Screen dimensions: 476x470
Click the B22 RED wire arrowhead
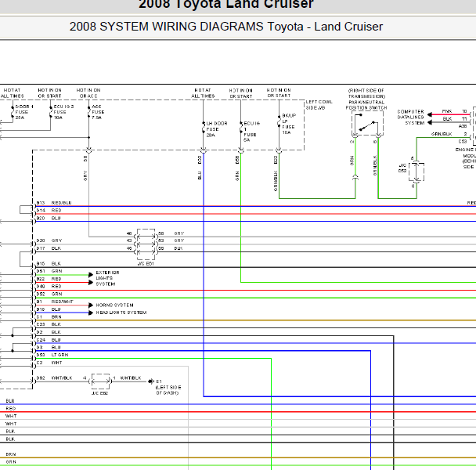(91, 283)
